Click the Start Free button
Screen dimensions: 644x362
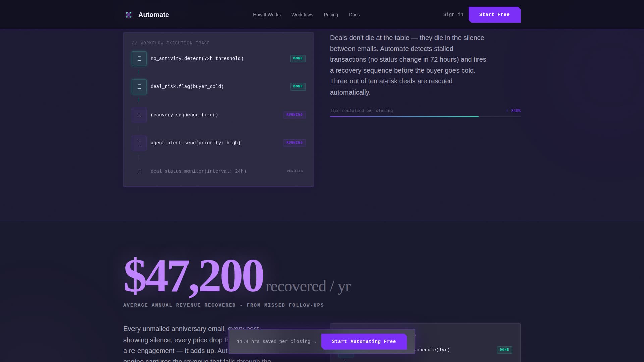coord(494,15)
